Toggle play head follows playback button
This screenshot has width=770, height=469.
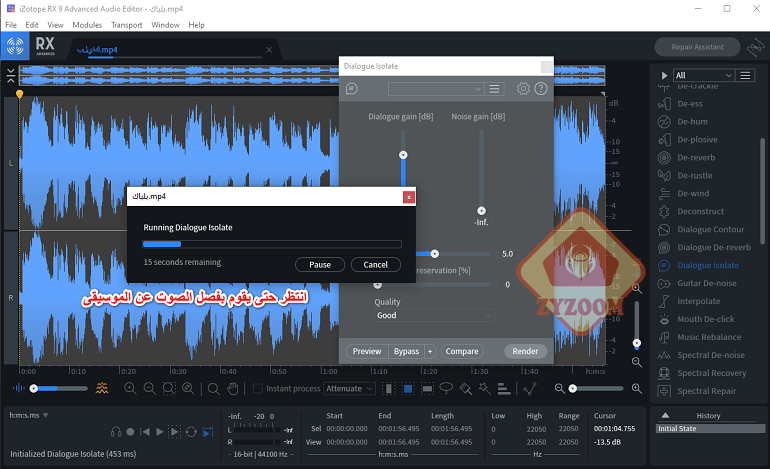point(208,432)
